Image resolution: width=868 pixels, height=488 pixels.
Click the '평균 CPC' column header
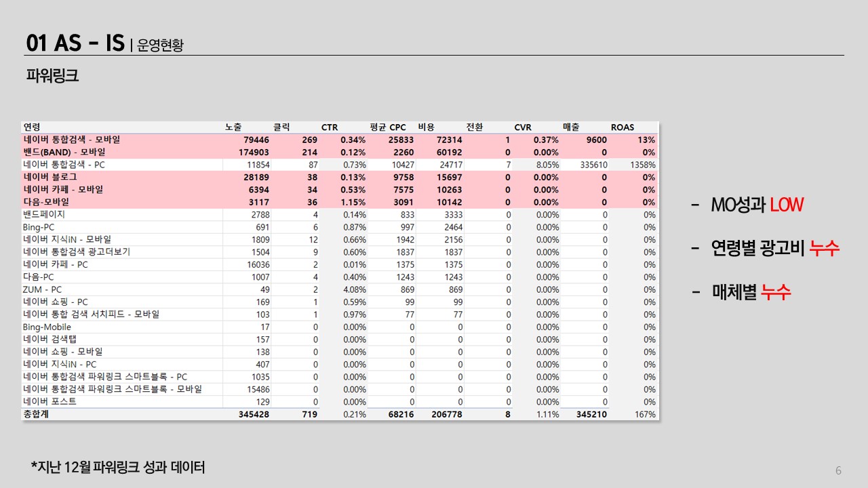(388, 127)
